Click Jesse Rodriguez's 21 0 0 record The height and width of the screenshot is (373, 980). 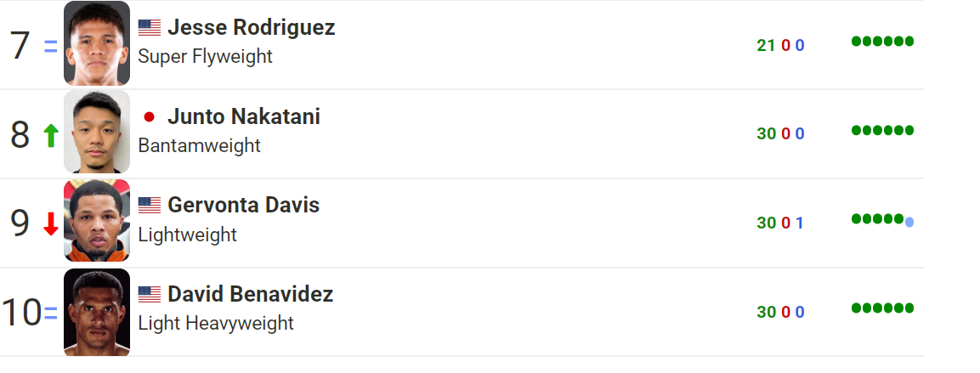pos(780,46)
